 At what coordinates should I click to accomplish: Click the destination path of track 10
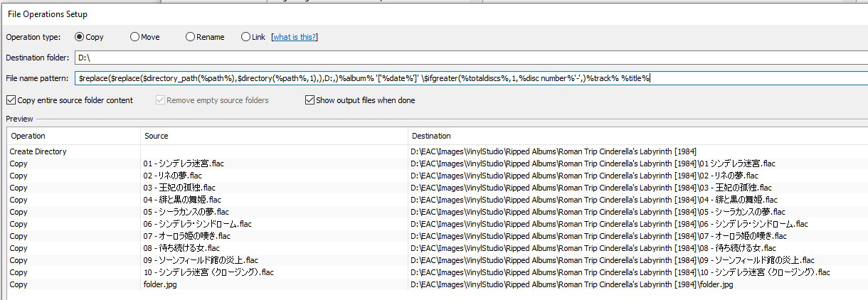point(619,272)
